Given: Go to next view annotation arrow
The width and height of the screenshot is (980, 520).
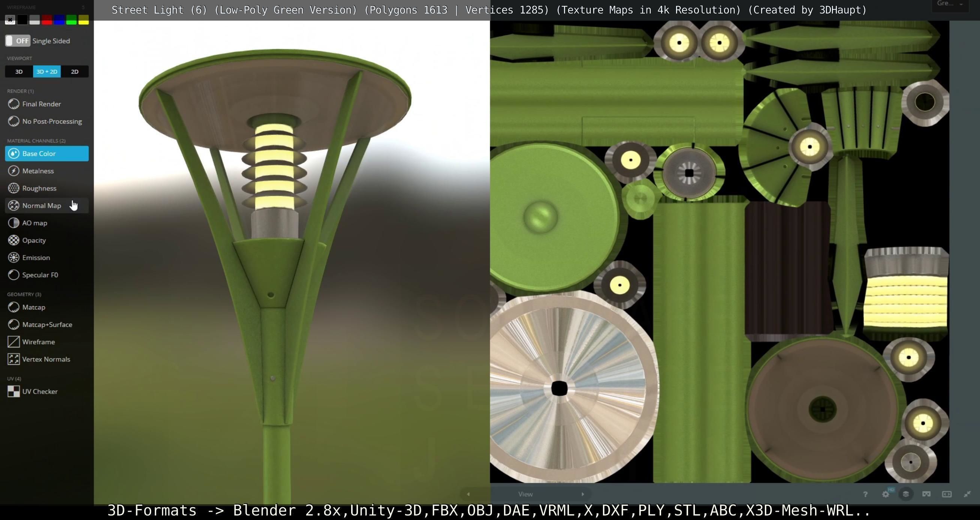Looking at the screenshot, I should click(x=582, y=494).
